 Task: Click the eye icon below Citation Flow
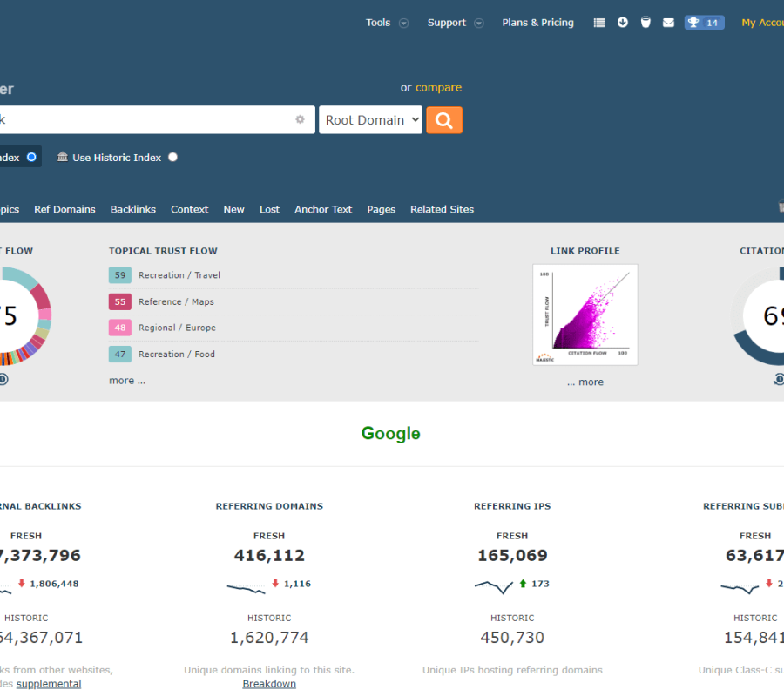tap(779, 379)
